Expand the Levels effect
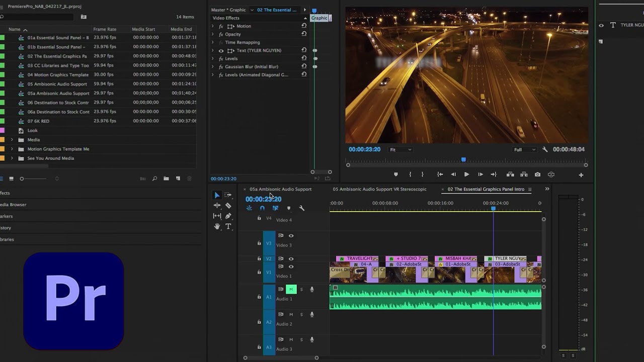Viewport: 644px width, 362px height. (x=212, y=58)
